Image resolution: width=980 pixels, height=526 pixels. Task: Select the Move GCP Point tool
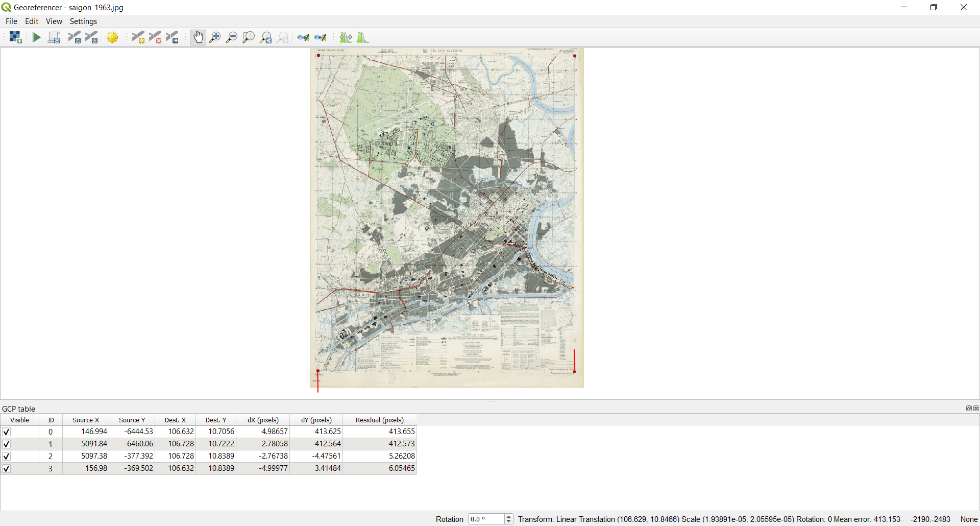coord(173,37)
